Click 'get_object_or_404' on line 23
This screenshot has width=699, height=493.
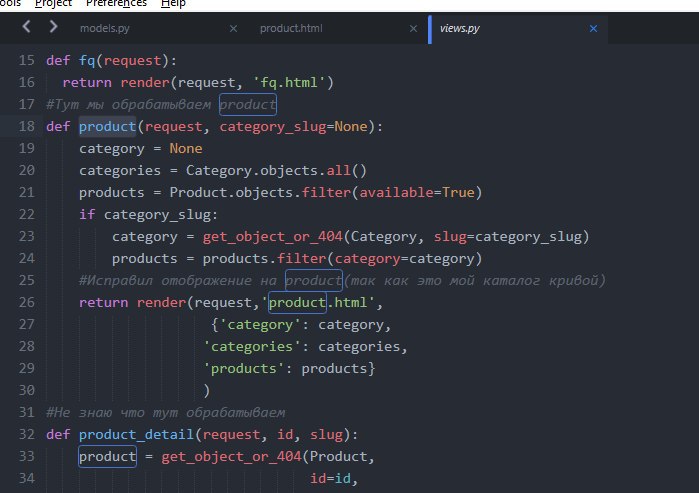pyautogui.click(x=272, y=236)
